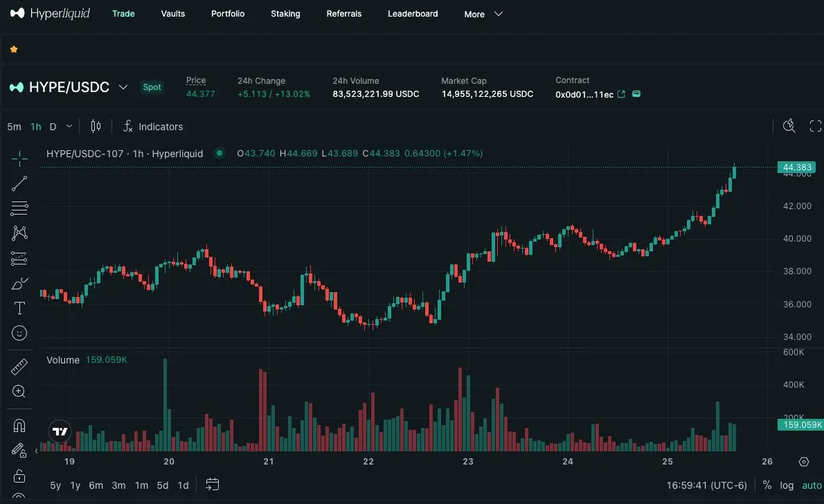Set chart range to 1y
The height and width of the screenshot is (504, 824).
(x=75, y=485)
